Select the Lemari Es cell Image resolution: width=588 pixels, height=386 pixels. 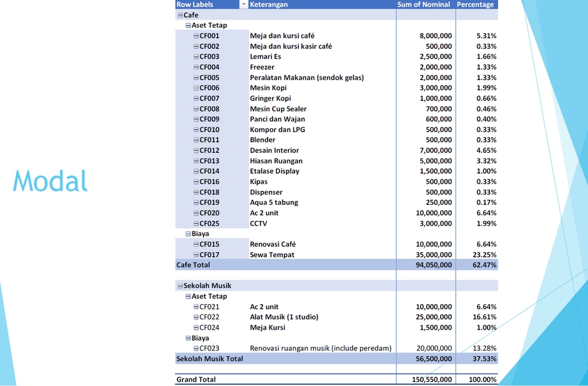(x=265, y=56)
